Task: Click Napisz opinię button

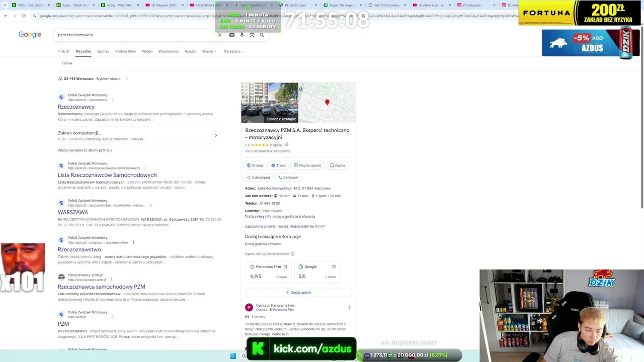Action: (307, 165)
